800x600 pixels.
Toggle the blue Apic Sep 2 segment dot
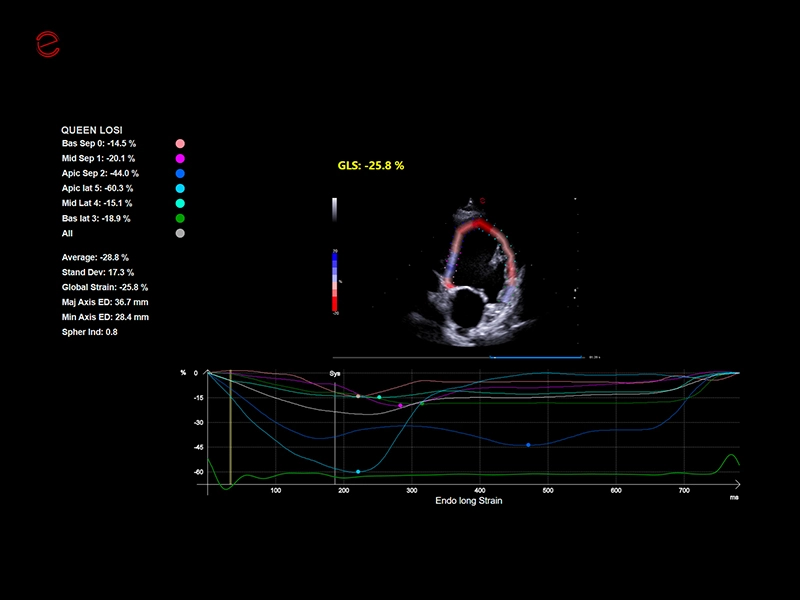coord(180,174)
